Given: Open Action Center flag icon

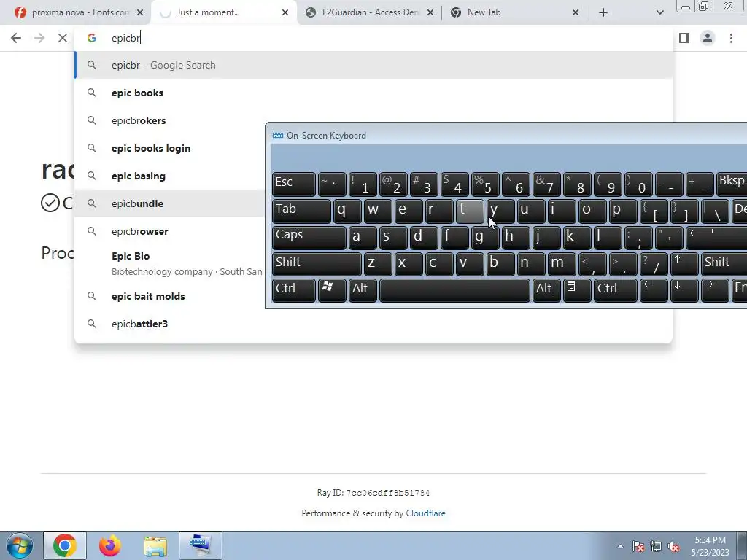Looking at the screenshot, I should click(638, 546).
